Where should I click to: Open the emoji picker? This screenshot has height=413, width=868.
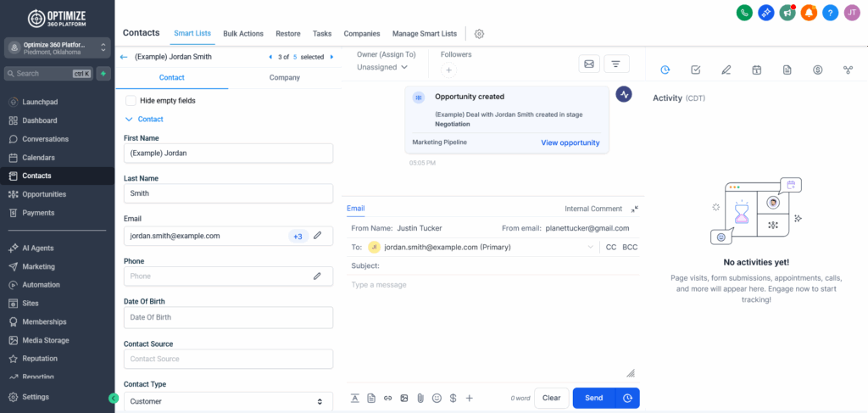(x=437, y=398)
